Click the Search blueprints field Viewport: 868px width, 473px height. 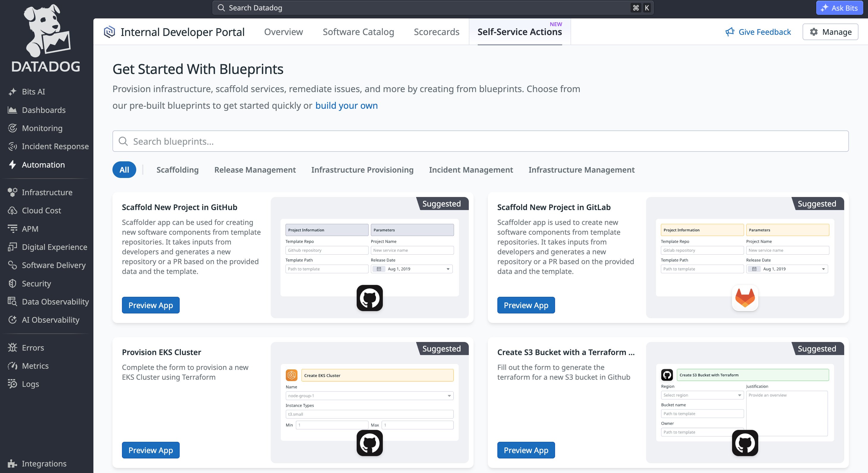tap(480, 141)
